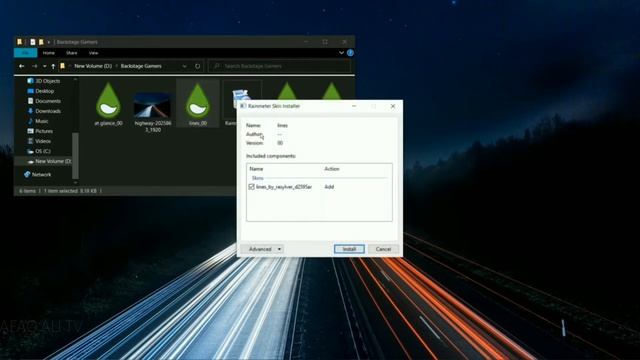Click the quick access new folder icon
Viewport: 640px width, 360px height.
pos(41,42)
